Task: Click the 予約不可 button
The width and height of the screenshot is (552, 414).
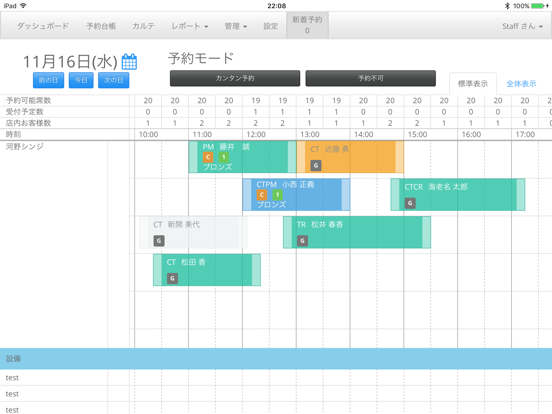Action: coord(370,78)
